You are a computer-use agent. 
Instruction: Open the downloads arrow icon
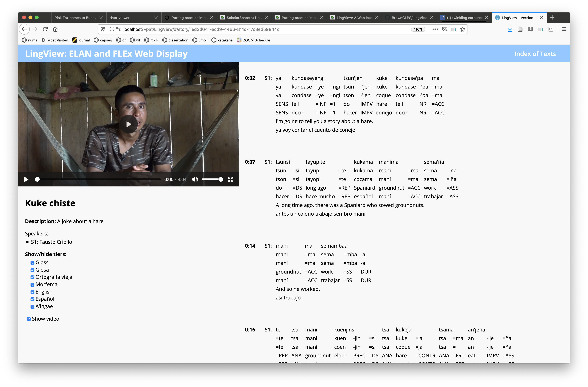(510, 29)
